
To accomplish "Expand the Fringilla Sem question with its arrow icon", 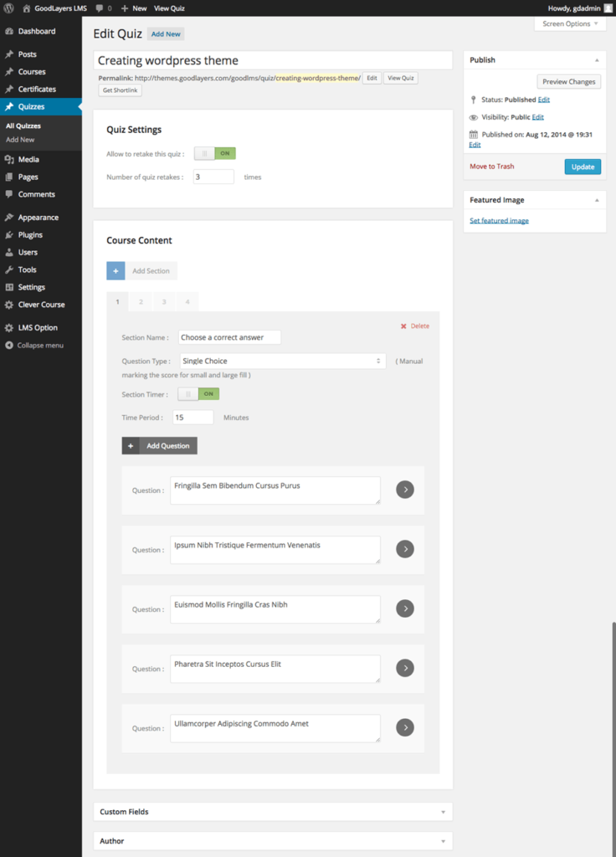I will point(405,489).
